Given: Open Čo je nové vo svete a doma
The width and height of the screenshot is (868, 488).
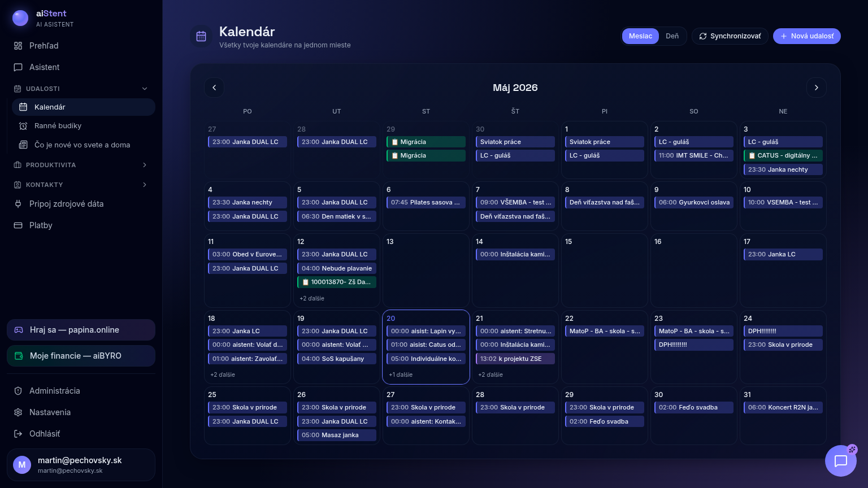Looking at the screenshot, I should [83, 145].
